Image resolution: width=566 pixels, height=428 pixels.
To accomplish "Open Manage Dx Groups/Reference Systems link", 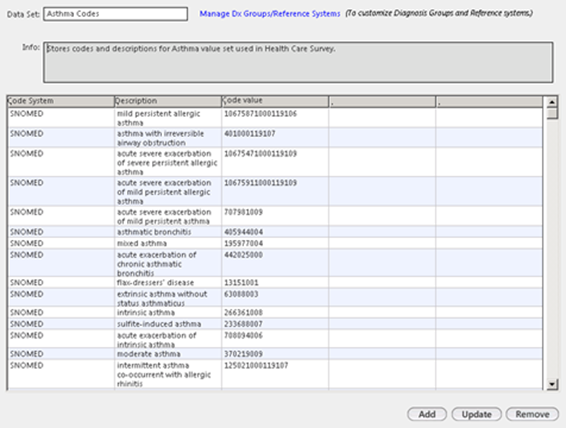I will [270, 14].
